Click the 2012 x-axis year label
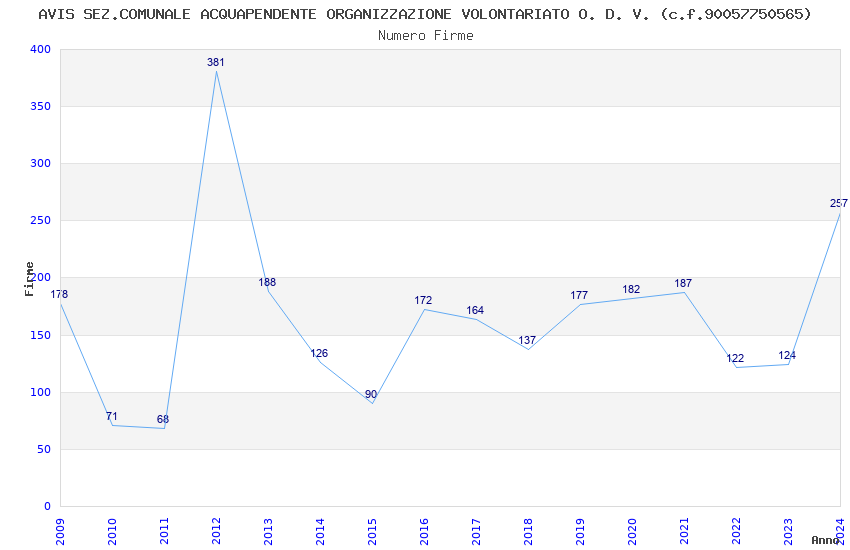 [x=216, y=532]
